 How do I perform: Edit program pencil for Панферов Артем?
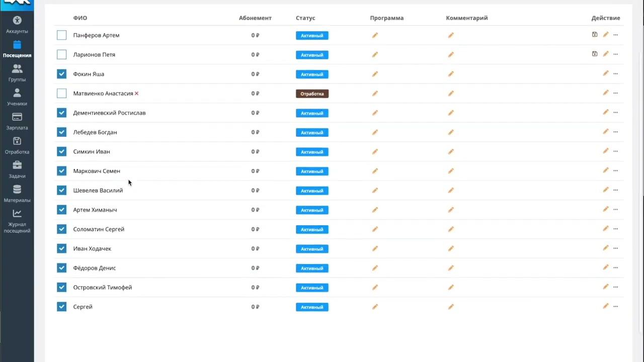[375, 35]
